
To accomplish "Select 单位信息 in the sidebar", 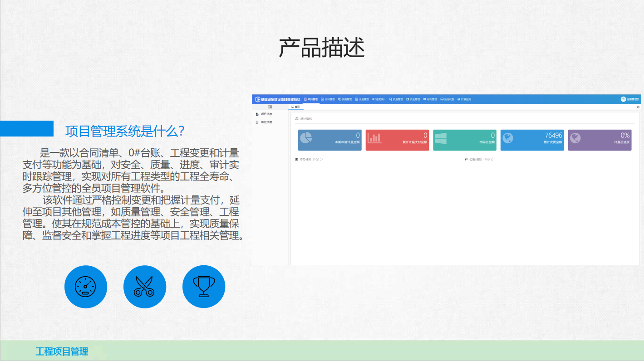I will (266, 122).
